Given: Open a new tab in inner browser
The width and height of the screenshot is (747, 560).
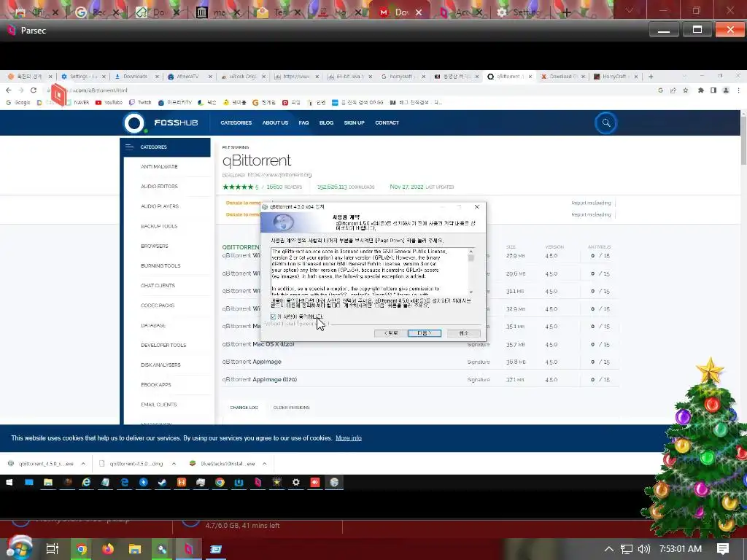Looking at the screenshot, I should pos(651,77).
